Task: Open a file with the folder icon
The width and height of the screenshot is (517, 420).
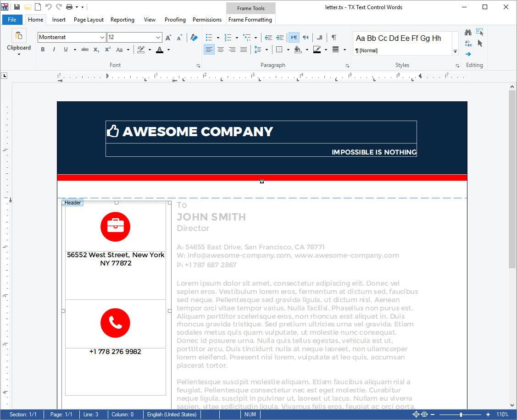Action: (28, 7)
